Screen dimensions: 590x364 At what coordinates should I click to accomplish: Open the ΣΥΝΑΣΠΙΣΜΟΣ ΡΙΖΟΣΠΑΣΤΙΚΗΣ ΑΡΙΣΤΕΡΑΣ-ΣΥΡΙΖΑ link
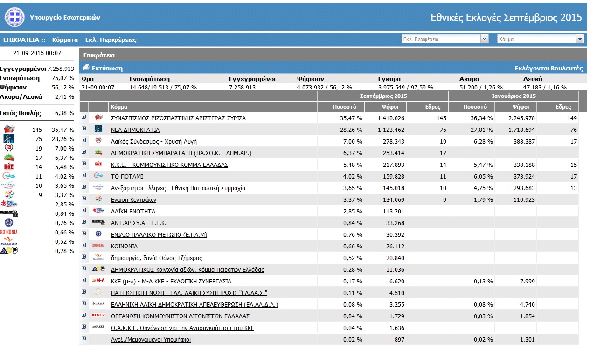(x=178, y=118)
